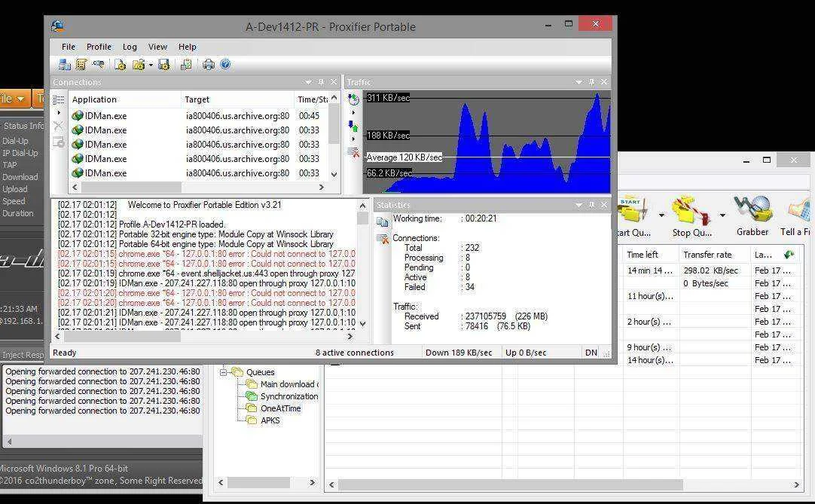The width and height of the screenshot is (815, 504).
Task: Select APKS queue in IDM tree
Action: (270, 420)
